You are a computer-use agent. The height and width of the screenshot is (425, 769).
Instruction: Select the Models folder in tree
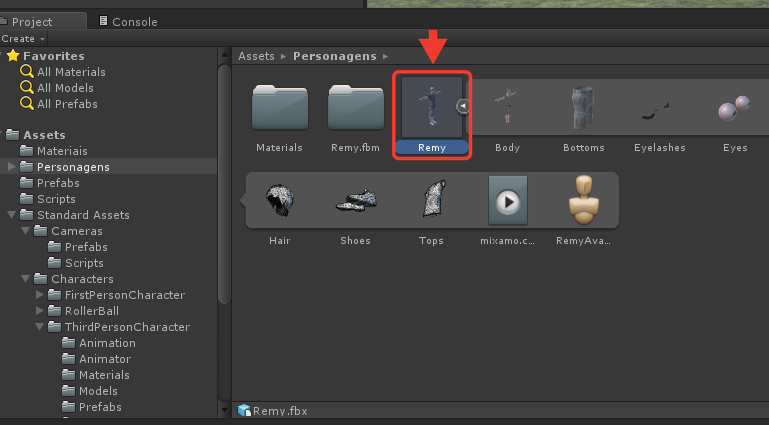pos(90,391)
